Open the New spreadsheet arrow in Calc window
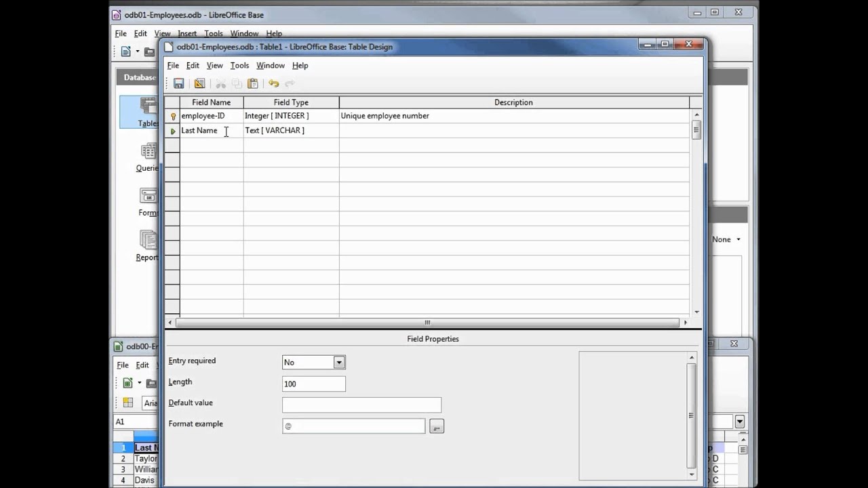This screenshot has height=488, width=868. click(x=139, y=383)
